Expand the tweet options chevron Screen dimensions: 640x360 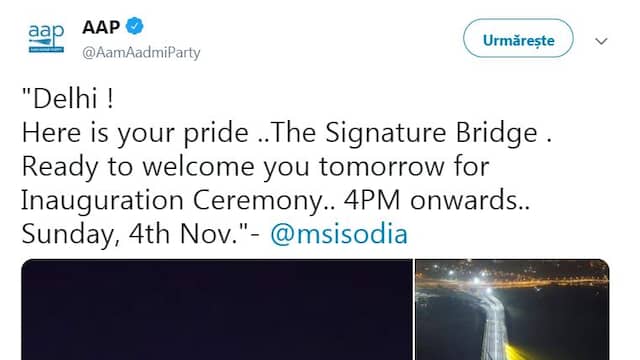601,41
